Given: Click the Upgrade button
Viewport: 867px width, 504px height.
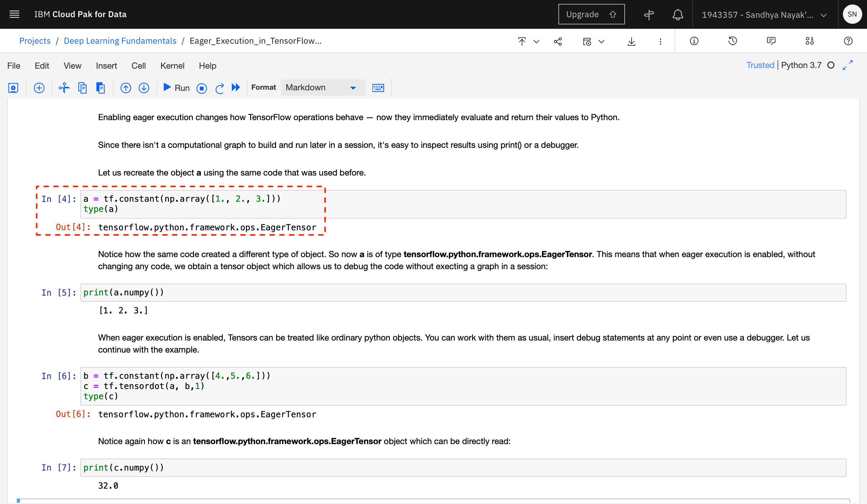Looking at the screenshot, I should pos(591,14).
